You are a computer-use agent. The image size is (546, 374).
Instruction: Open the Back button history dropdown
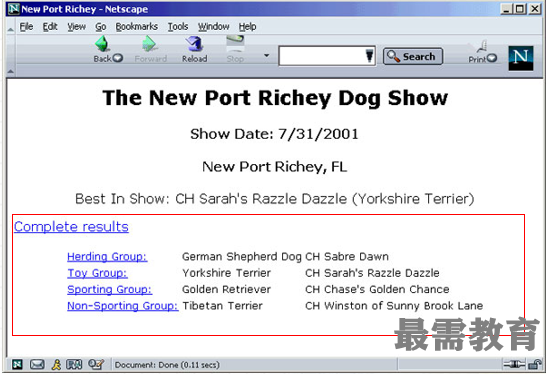click(118, 58)
